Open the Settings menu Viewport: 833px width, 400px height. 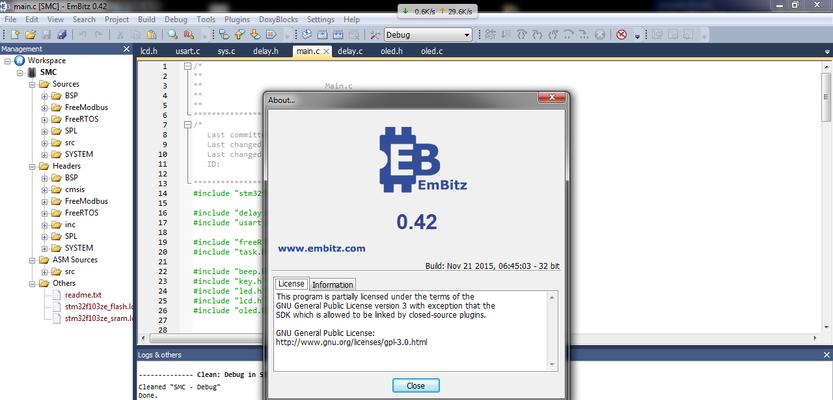[320, 19]
